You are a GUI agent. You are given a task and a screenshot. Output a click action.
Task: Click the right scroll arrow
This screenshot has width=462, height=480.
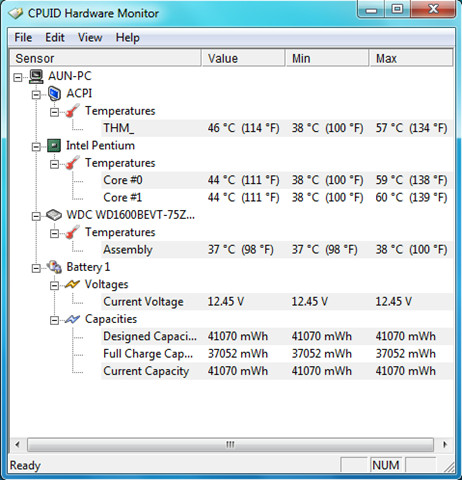click(445, 445)
